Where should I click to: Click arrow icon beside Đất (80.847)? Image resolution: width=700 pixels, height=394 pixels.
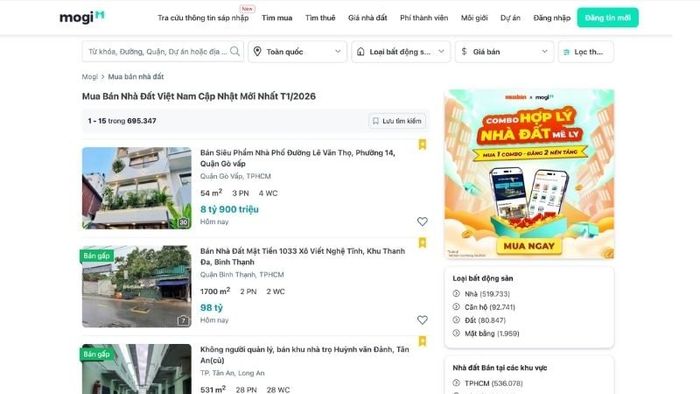pos(456,320)
